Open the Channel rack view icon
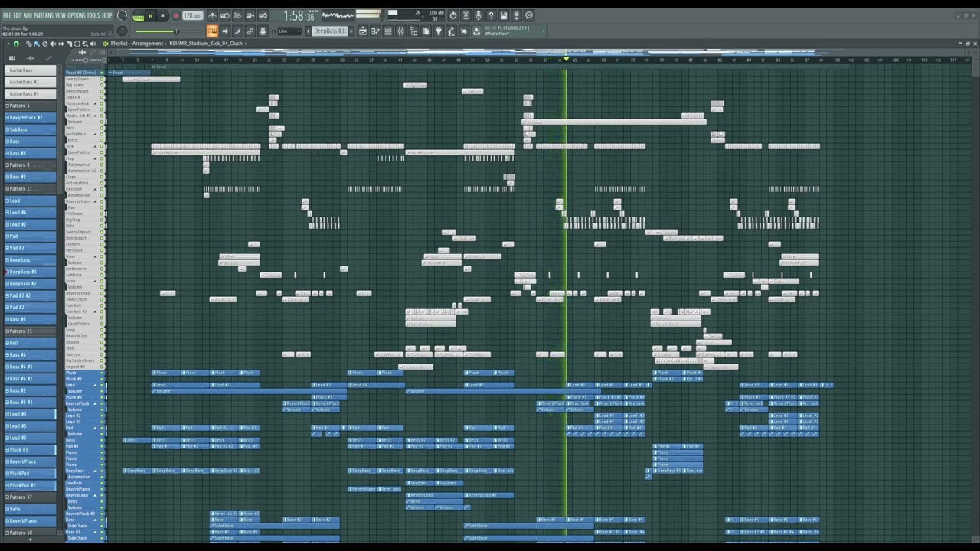Screen dimensions: 980x551 pyautogui.click(x=387, y=31)
